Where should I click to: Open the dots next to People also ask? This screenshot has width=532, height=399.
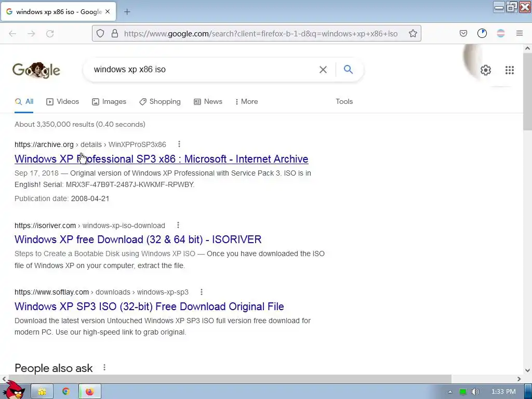(104, 367)
